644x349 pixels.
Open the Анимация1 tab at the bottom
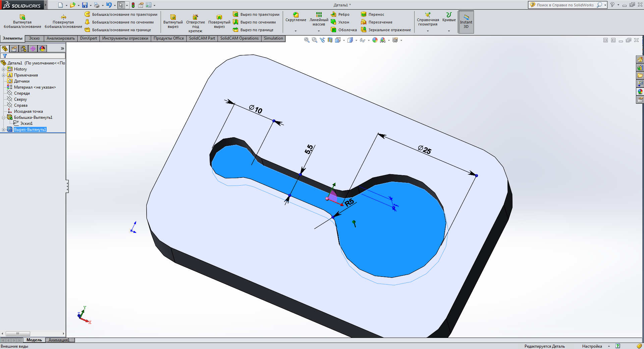click(x=59, y=340)
